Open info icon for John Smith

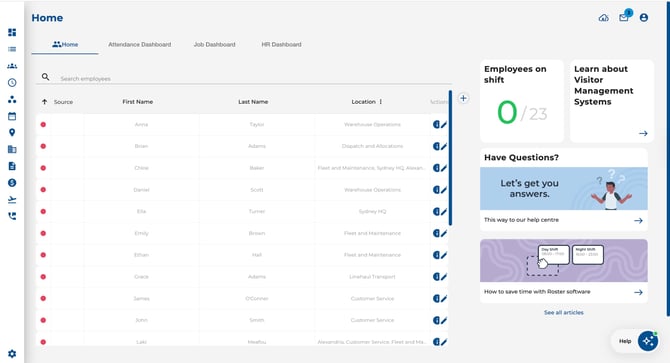(x=436, y=320)
